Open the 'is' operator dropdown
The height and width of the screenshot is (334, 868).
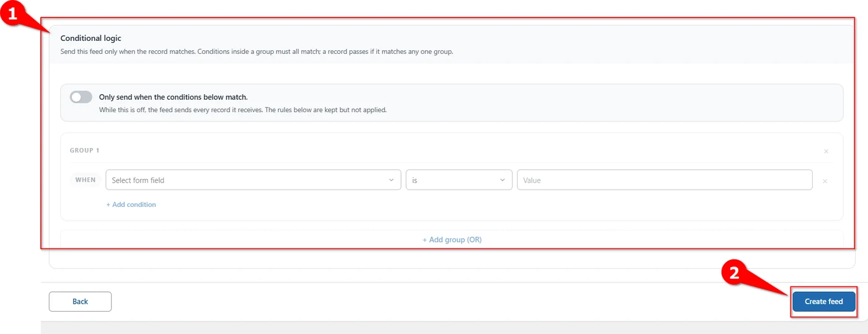(x=459, y=180)
